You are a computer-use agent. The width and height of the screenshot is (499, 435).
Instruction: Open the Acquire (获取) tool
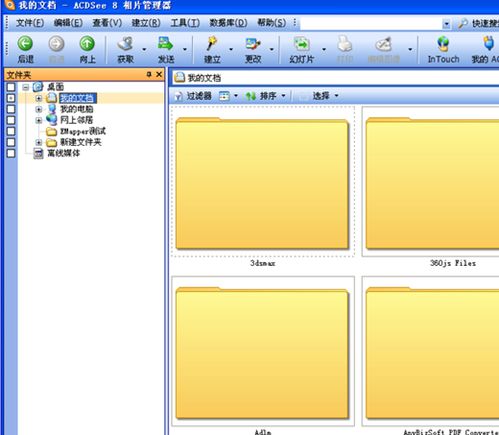tap(125, 44)
